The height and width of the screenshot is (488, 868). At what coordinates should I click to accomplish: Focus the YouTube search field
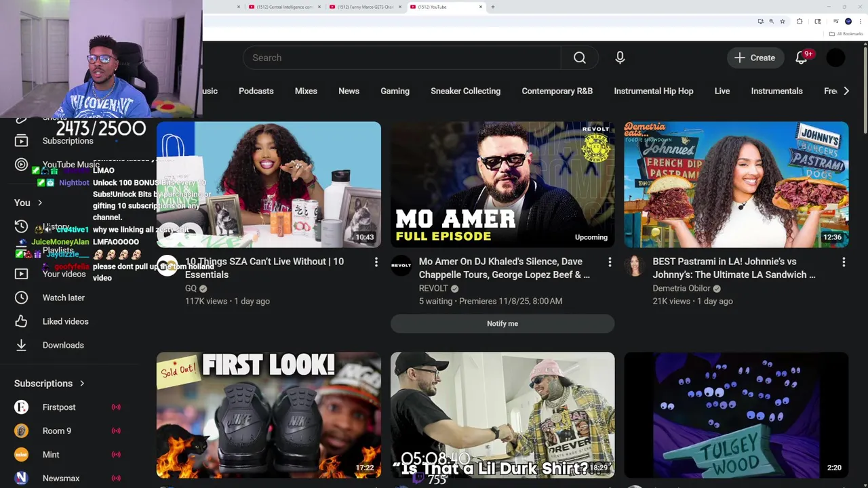[402, 58]
